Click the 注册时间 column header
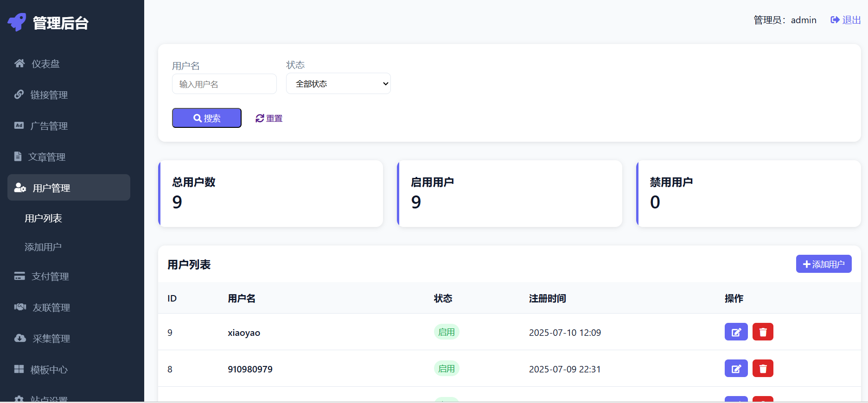The width and height of the screenshot is (868, 403). tap(548, 298)
